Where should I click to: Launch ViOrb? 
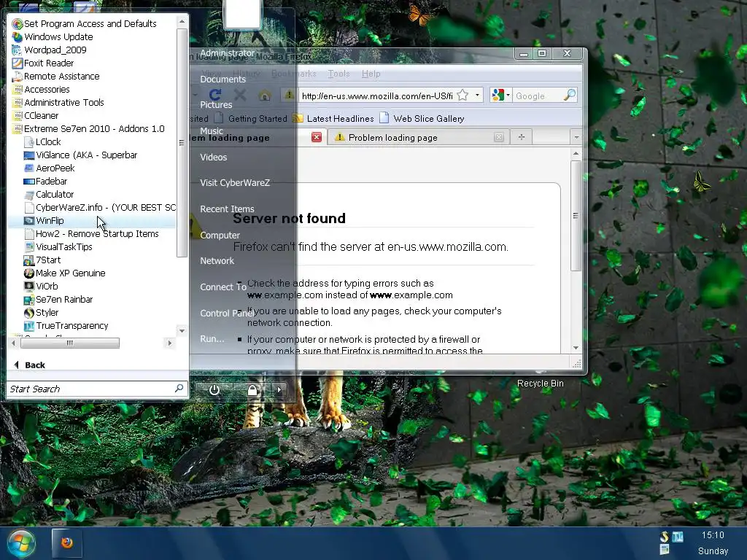pos(47,286)
